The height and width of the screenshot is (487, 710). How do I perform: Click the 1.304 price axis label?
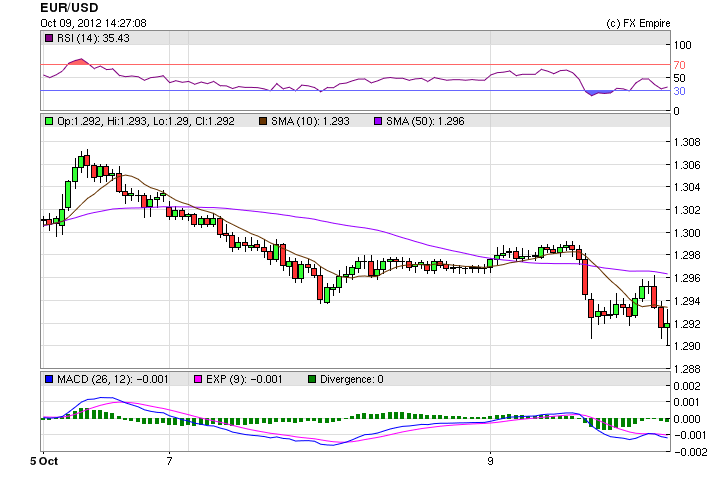tap(687, 187)
